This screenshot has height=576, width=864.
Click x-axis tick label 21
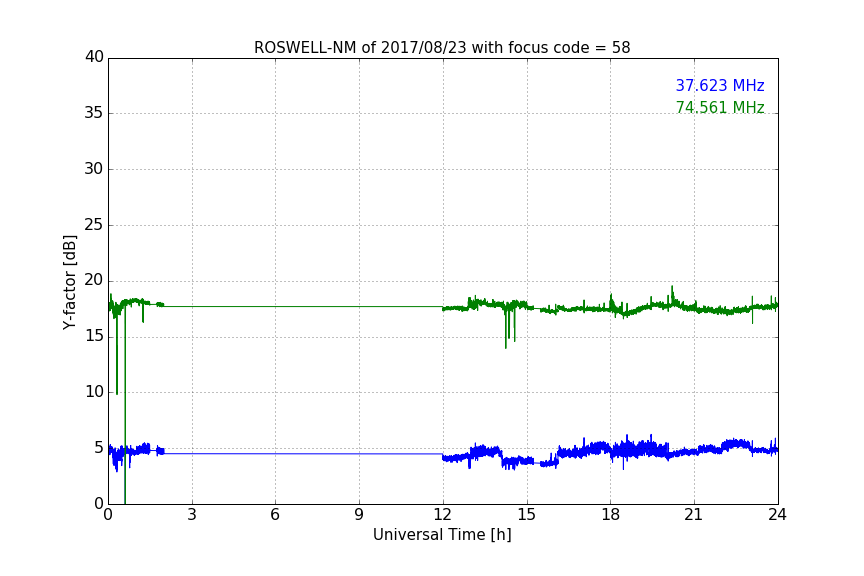(694, 515)
